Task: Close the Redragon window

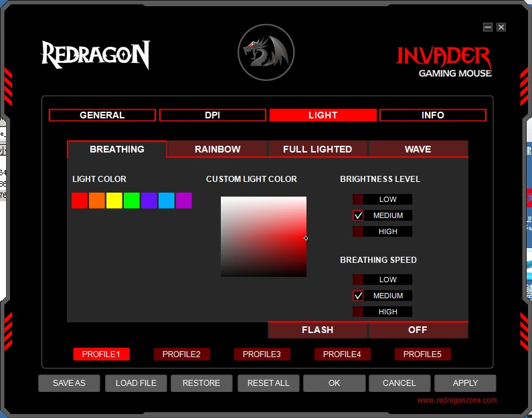Action: [501, 27]
